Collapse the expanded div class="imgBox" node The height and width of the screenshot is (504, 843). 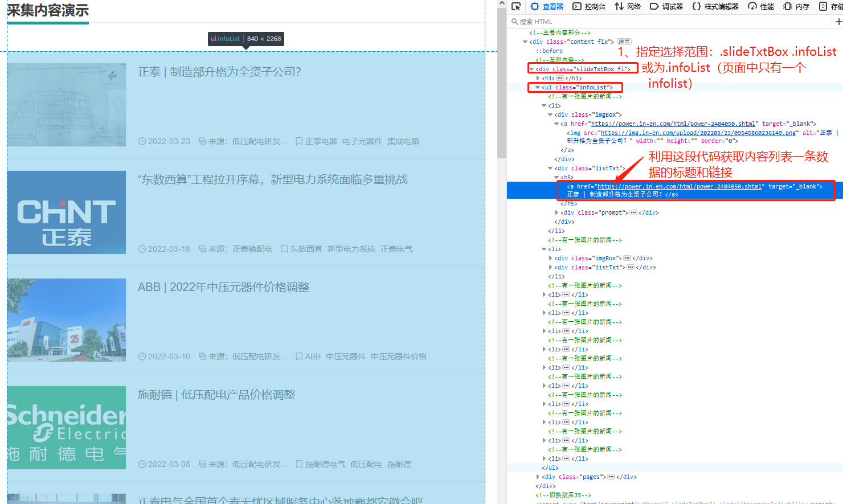pos(550,114)
